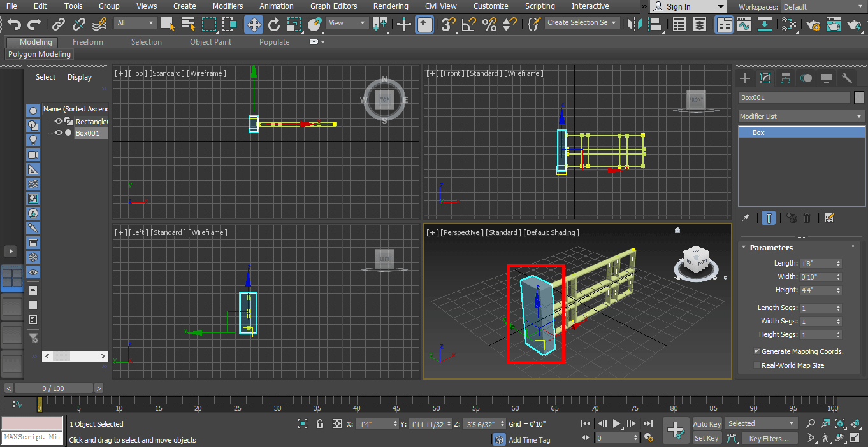Screen dimensions: 868x447
Task: Enable Auto Key mode
Action: tap(706, 423)
